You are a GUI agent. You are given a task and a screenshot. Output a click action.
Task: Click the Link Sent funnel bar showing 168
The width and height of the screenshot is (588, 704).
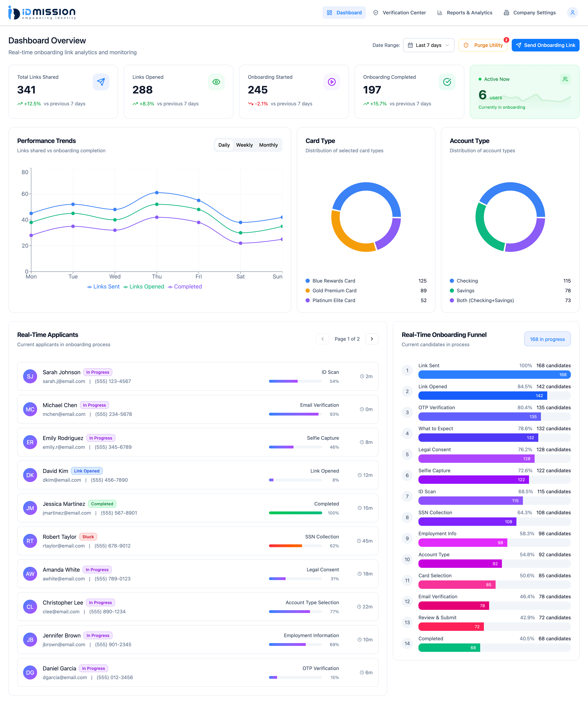click(495, 374)
